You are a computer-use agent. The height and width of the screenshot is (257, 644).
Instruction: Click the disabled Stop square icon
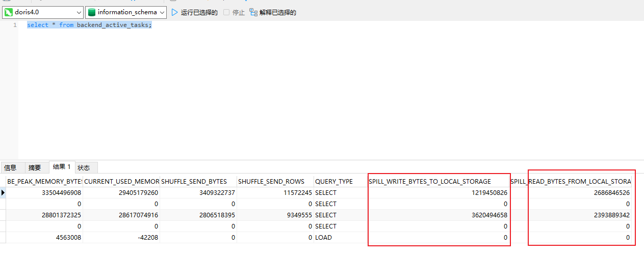click(x=226, y=12)
